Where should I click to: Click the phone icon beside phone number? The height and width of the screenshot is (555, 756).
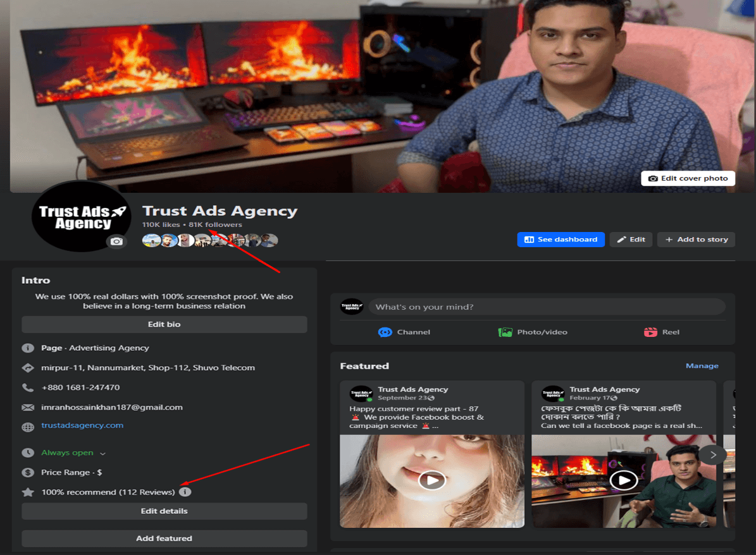(28, 388)
